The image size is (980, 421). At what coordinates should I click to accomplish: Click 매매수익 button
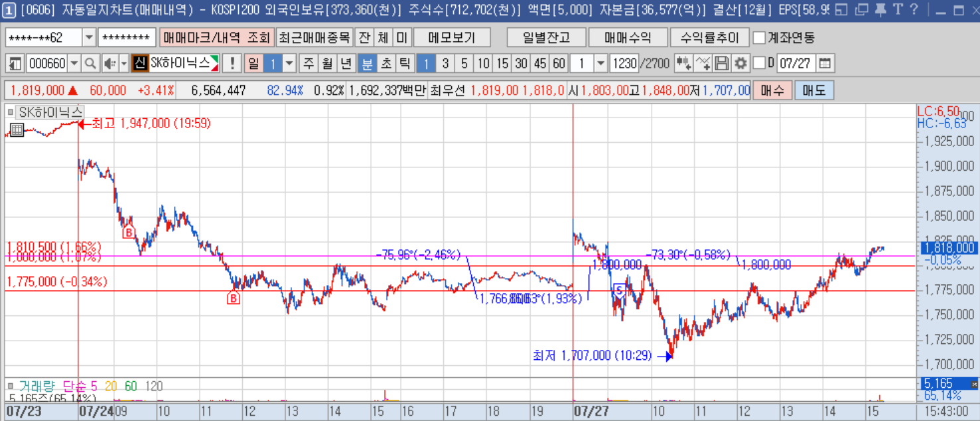(x=627, y=38)
